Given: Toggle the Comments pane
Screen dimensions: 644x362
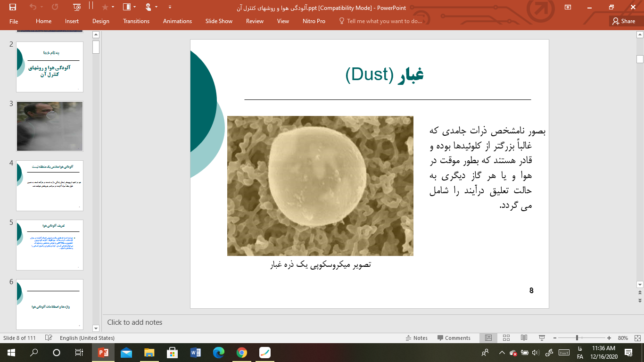Looking at the screenshot, I should coord(454,338).
